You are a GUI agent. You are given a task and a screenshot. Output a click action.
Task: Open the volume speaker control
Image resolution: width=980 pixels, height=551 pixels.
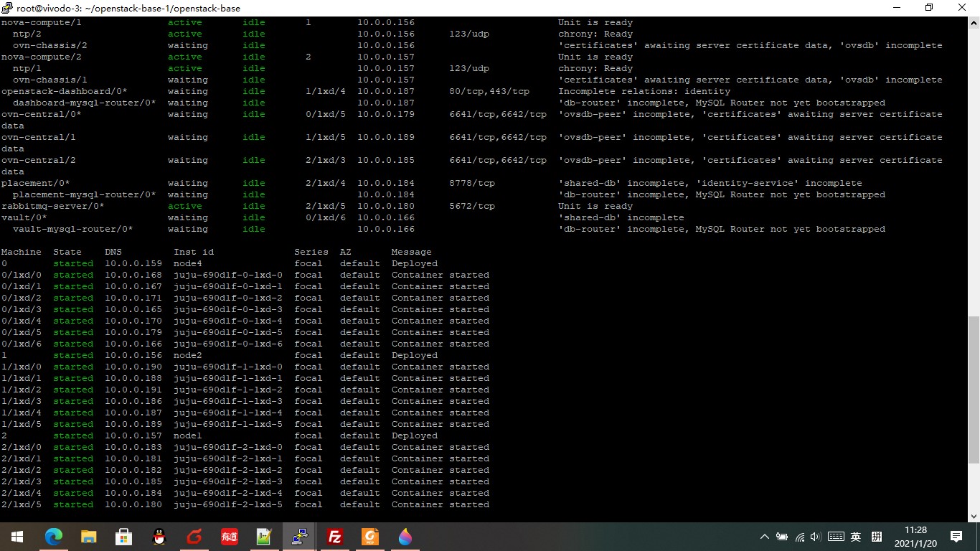coord(816,537)
